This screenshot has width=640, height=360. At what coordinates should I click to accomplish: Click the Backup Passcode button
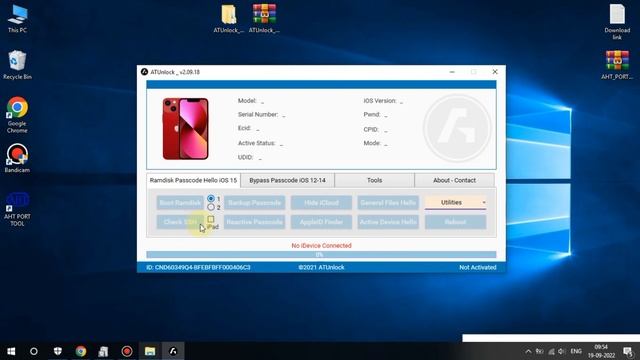click(254, 202)
